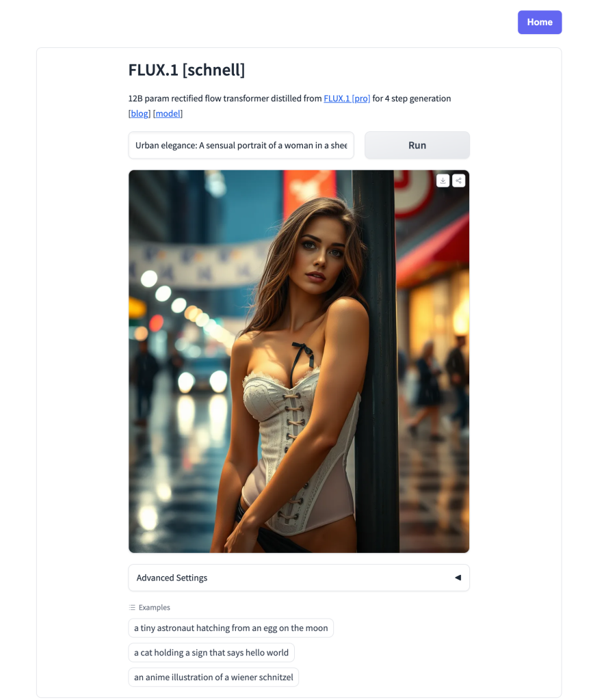Go to the Home page
This screenshot has width=606, height=700.
pos(540,23)
